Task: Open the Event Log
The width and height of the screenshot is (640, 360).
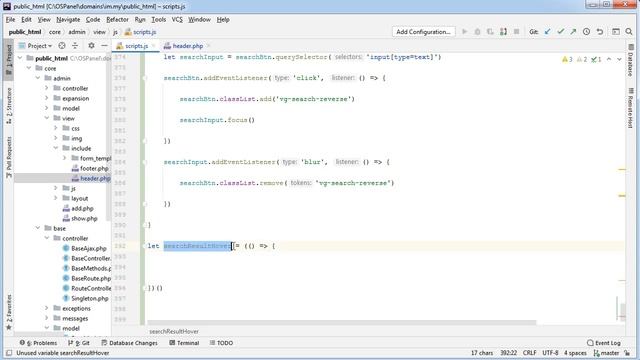Action: click(x=604, y=343)
